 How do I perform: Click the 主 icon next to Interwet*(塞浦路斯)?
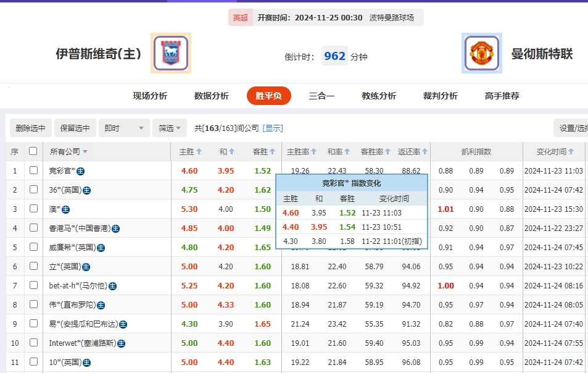[121, 343]
